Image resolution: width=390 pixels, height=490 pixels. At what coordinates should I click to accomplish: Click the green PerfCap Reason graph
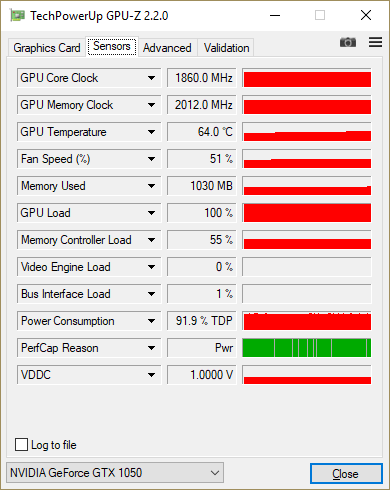point(307,348)
